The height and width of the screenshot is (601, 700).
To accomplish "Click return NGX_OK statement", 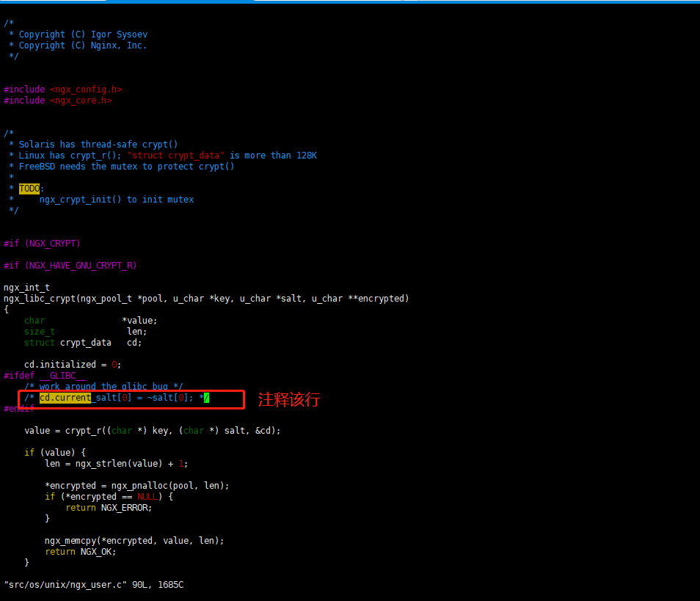I will 80,552.
